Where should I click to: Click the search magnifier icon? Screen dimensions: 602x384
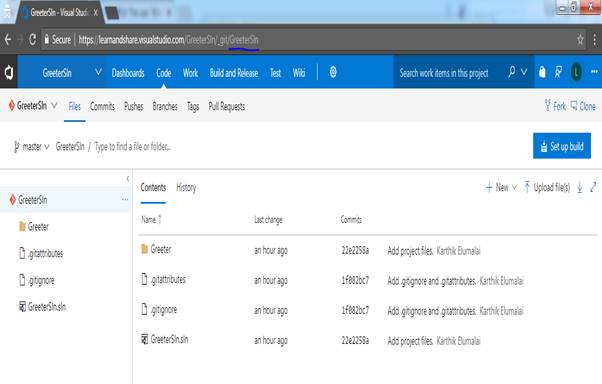coord(511,72)
